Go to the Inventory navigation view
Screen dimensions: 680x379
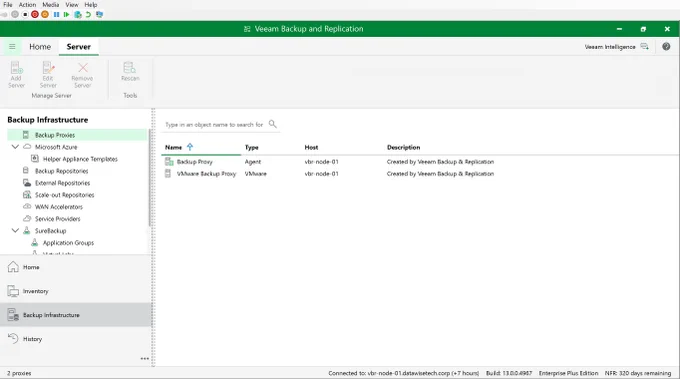76,291
